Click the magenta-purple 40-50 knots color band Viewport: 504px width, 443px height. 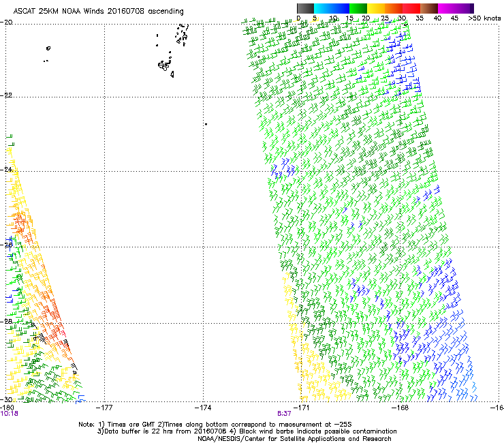click(456, 8)
